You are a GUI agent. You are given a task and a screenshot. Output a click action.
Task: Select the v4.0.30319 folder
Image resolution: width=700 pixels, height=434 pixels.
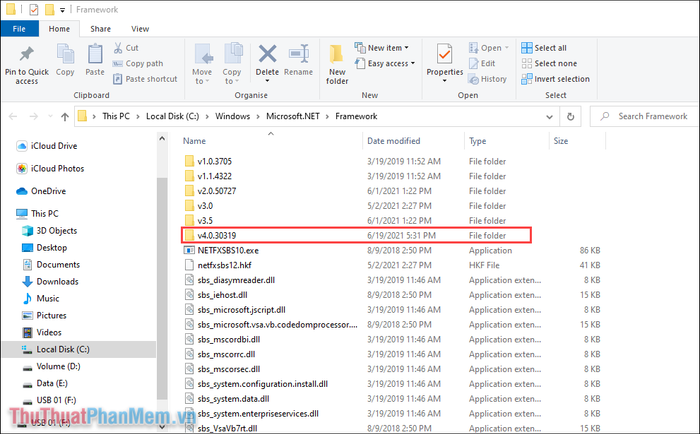tap(356, 235)
